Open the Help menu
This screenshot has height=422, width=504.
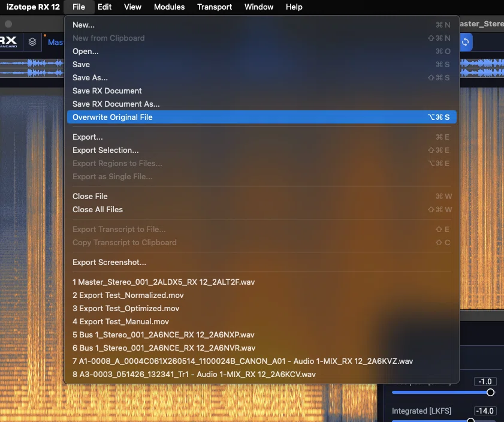294,7
